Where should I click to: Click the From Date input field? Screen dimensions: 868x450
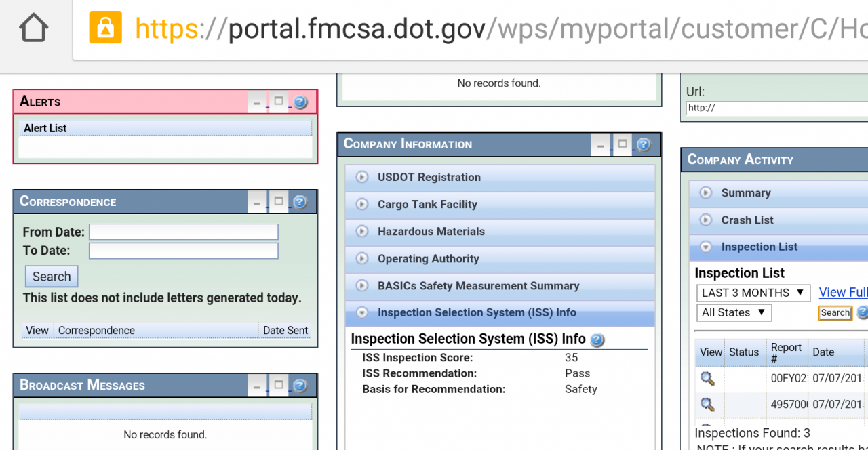click(x=184, y=232)
